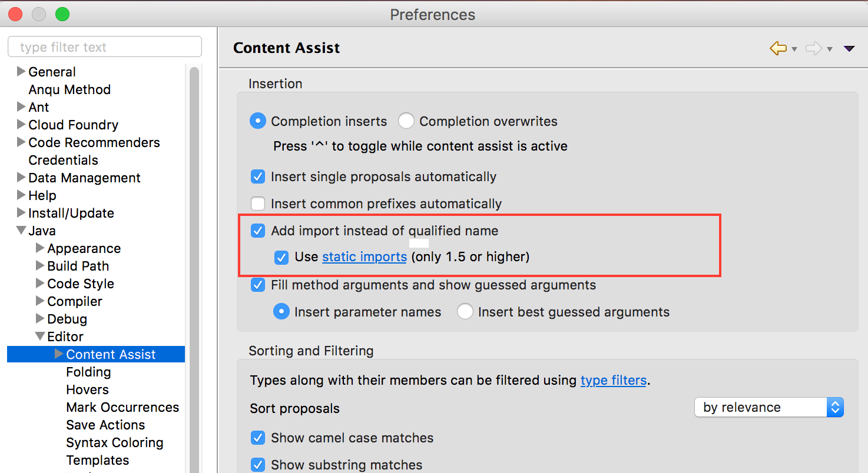
Task: Select 'Insert best guessed arguments'
Action: point(465,312)
